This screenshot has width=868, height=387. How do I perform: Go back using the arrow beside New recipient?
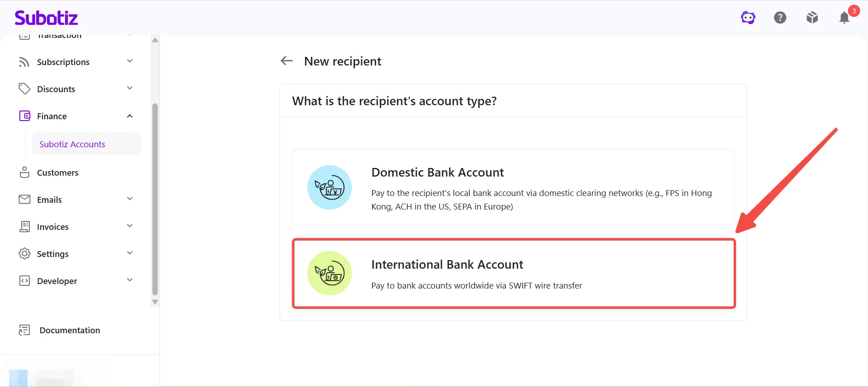pyautogui.click(x=287, y=61)
